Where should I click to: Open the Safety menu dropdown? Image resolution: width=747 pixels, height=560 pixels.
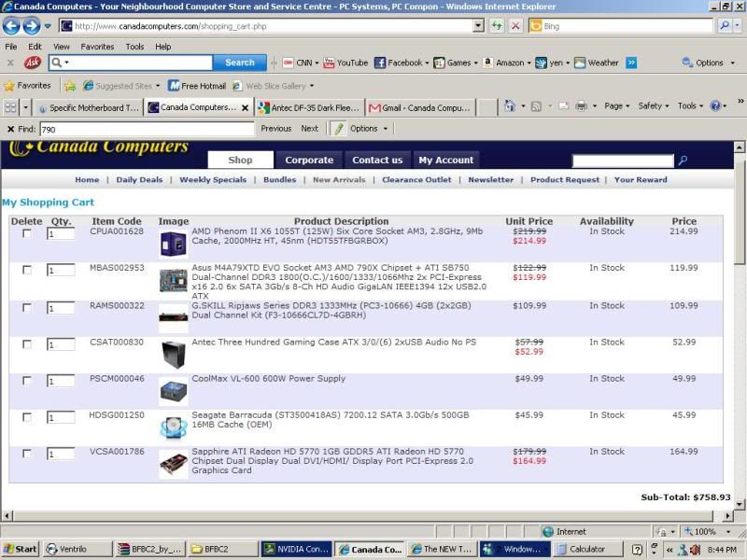[x=653, y=106]
